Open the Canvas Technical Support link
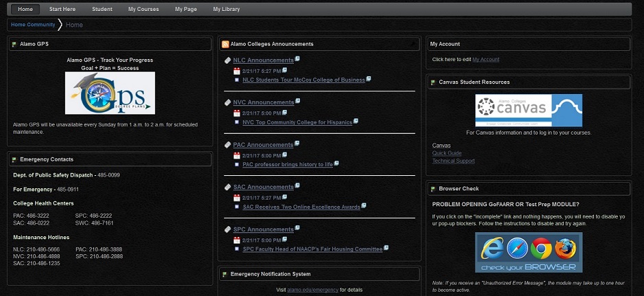The width and height of the screenshot is (644, 296). [453, 161]
